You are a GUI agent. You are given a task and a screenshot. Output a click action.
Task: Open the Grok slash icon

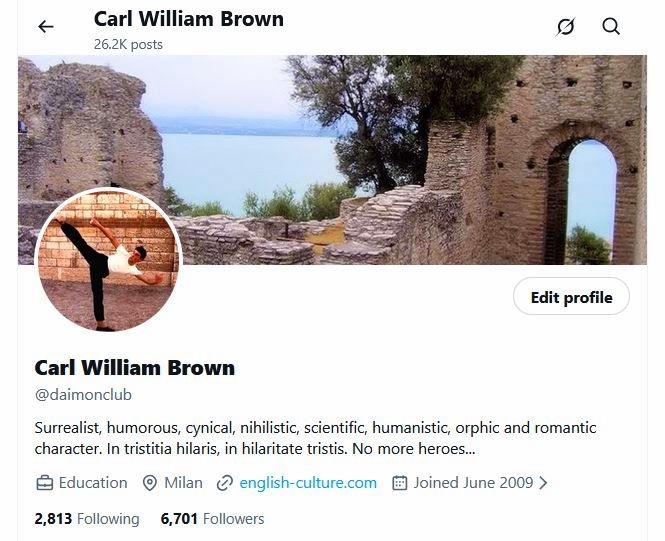coord(565,27)
